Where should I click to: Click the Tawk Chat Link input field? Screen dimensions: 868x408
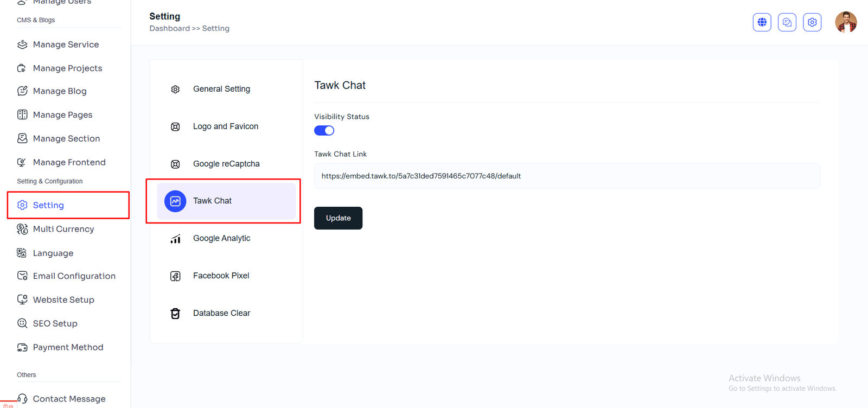coord(566,176)
